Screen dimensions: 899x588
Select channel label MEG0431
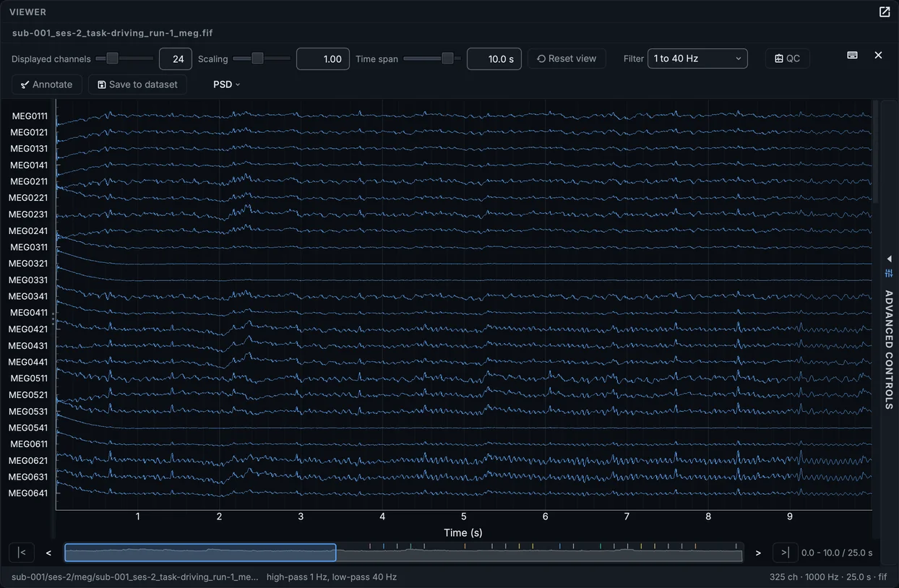29,346
